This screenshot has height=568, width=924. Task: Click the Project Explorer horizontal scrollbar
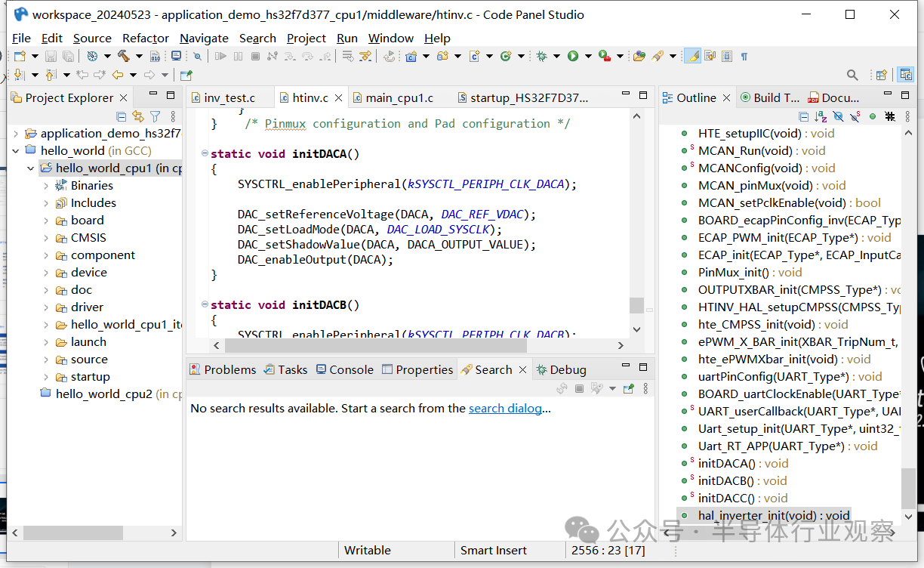(x=72, y=532)
